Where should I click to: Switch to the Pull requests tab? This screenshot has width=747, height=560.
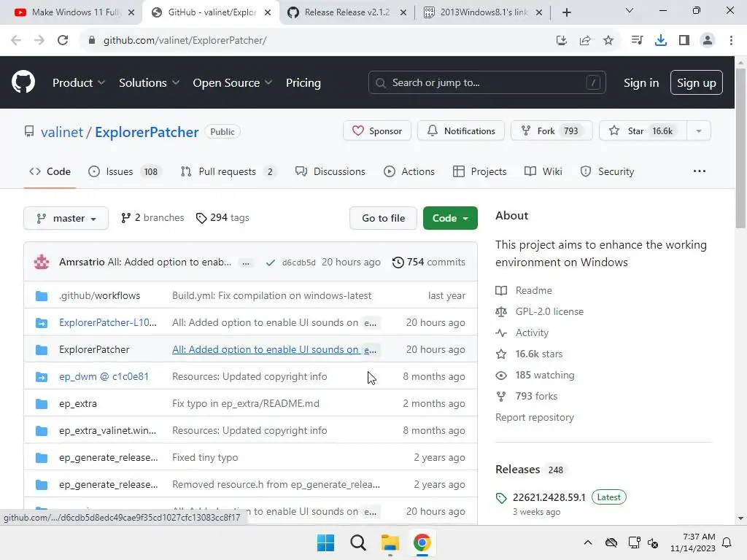(228, 171)
